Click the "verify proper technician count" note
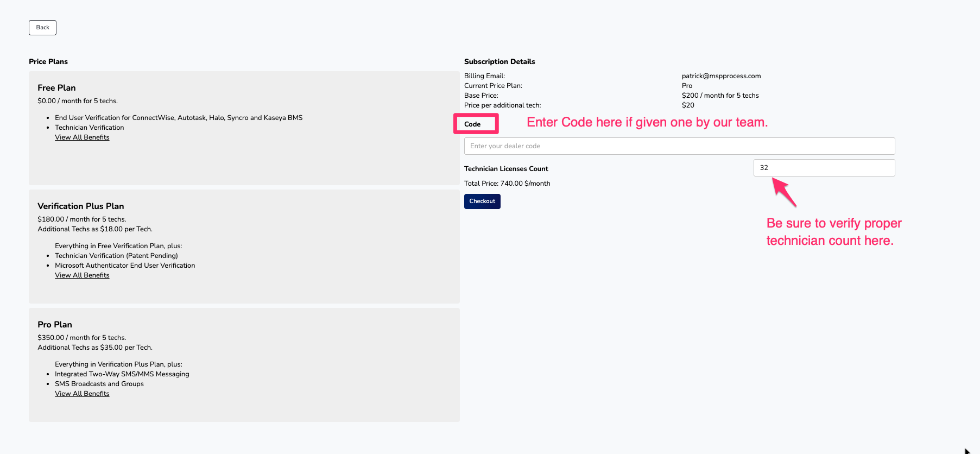This screenshot has height=454, width=980. tap(833, 232)
